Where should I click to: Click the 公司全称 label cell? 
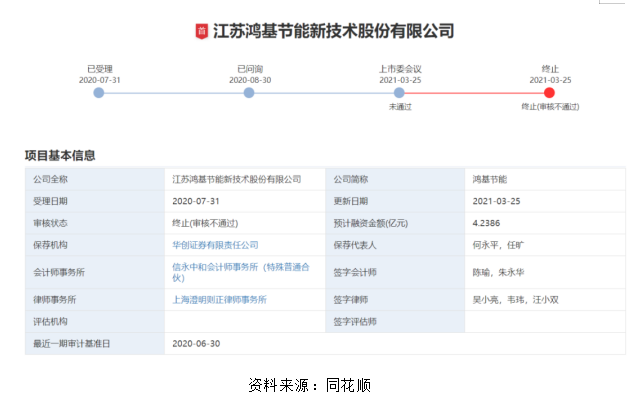point(95,180)
